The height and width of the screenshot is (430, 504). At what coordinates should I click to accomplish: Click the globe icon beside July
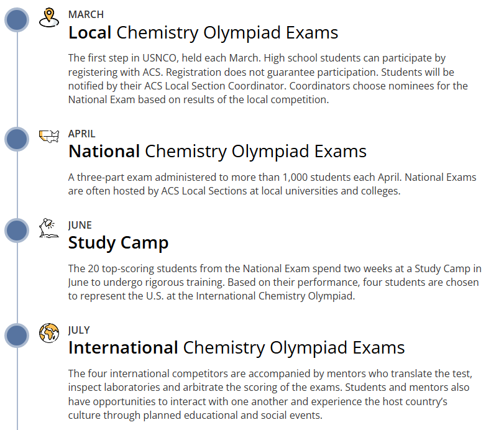coord(48,334)
